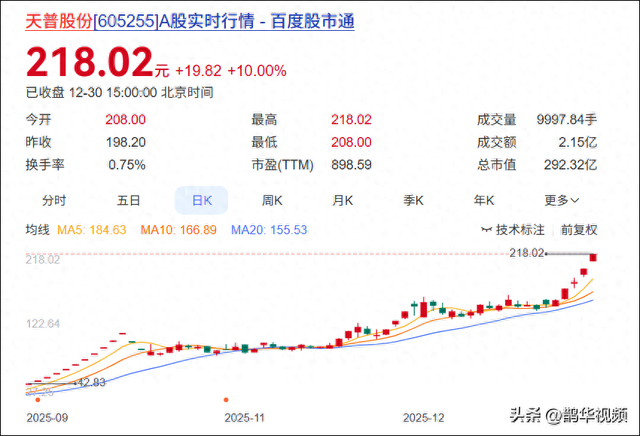The image size is (640, 436).
Task: Click the 技术标注 icon
Action: click(x=486, y=230)
